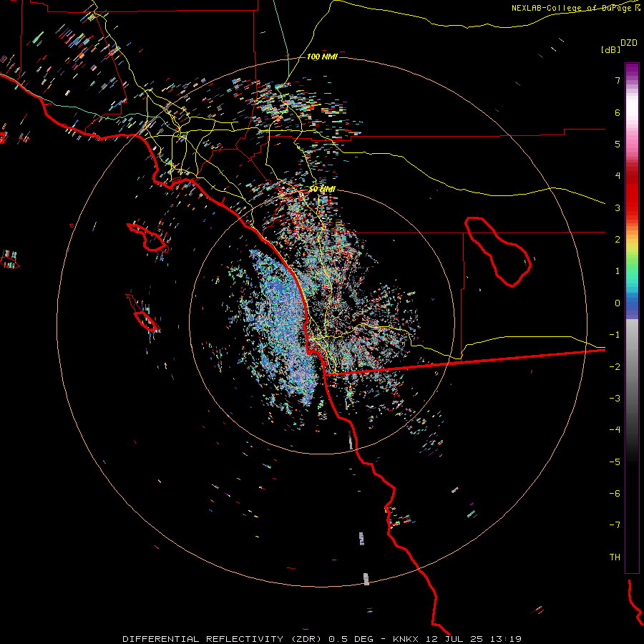
Task: Select the 50 NMI range ring label
Action: (322, 189)
